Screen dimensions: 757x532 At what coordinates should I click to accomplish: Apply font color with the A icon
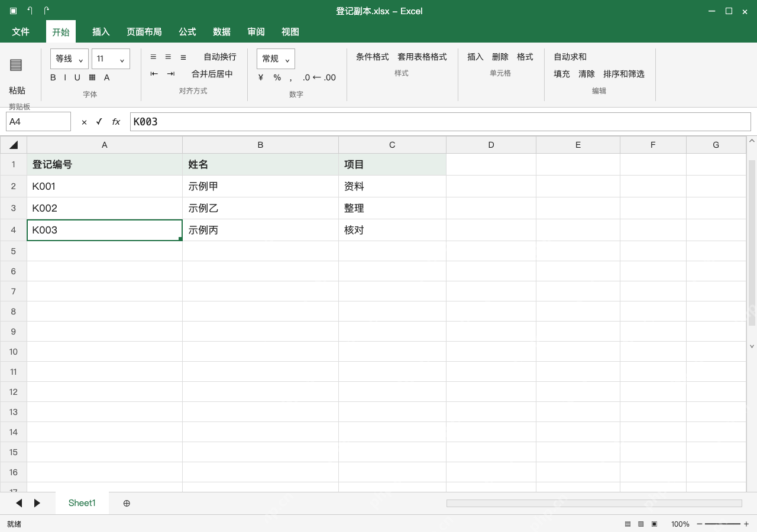pyautogui.click(x=107, y=77)
